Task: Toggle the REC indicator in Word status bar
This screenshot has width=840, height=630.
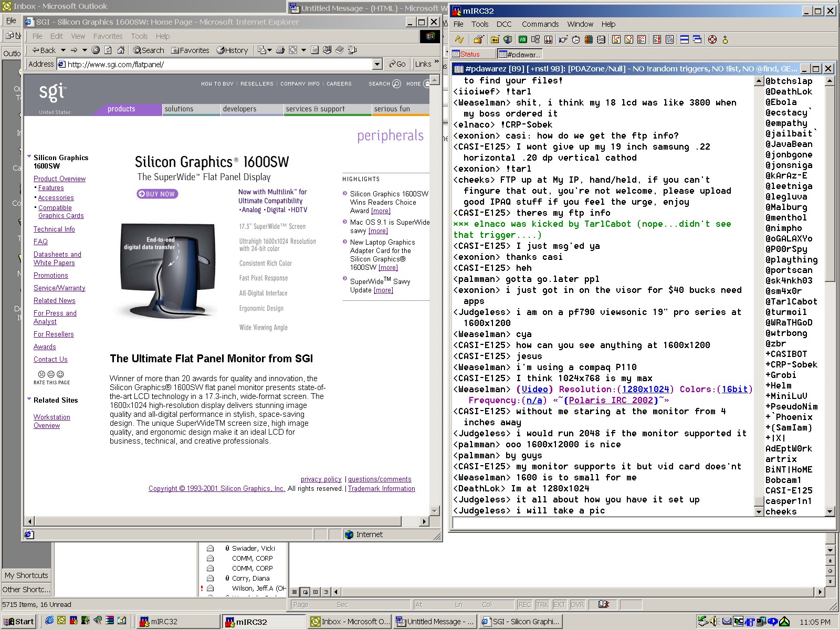Action: tap(524, 604)
